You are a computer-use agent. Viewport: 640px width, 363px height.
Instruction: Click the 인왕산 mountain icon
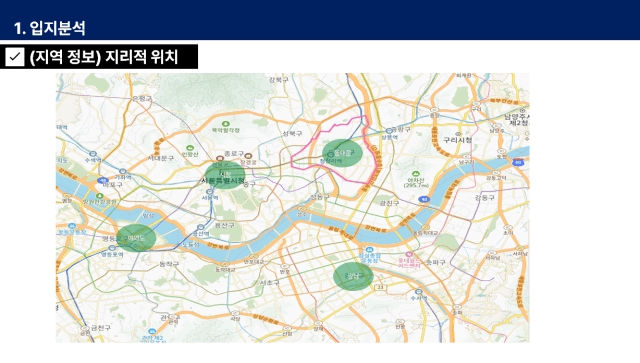[189, 148]
